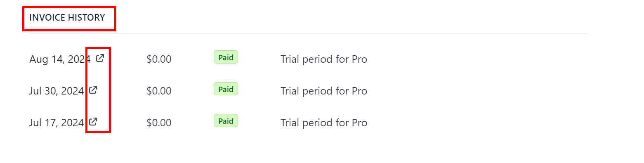Select the Jul 30, 2024 invoice date
This screenshot has height=163, width=644.
(x=57, y=91)
